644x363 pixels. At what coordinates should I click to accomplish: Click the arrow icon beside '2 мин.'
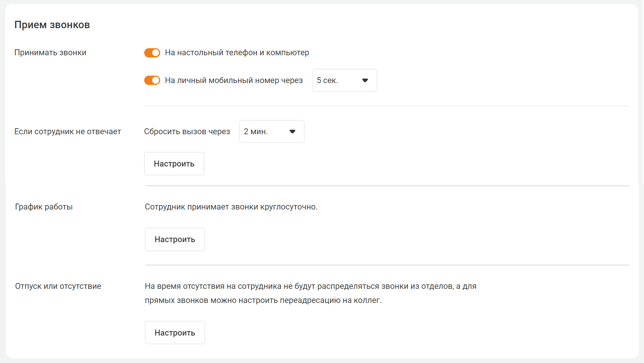click(x=292, y=132)
